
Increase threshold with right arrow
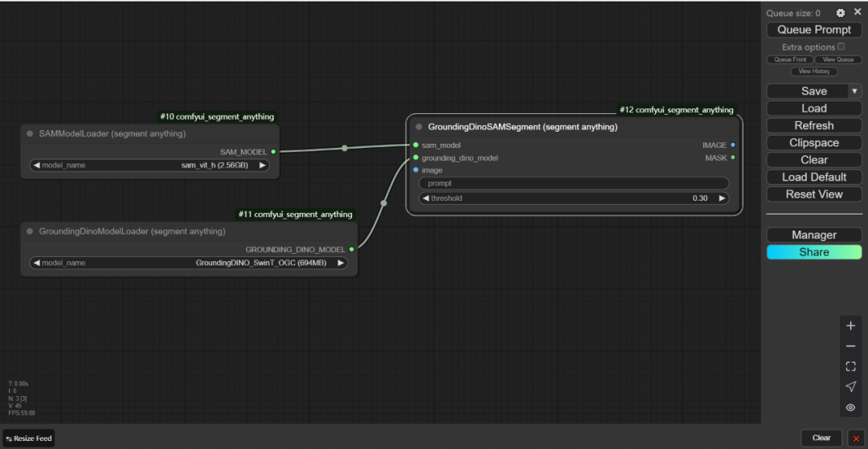(x=722, y=198)
